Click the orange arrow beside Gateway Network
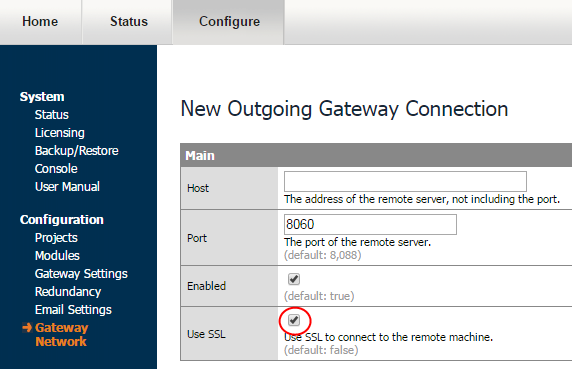 tap(27, 327)
